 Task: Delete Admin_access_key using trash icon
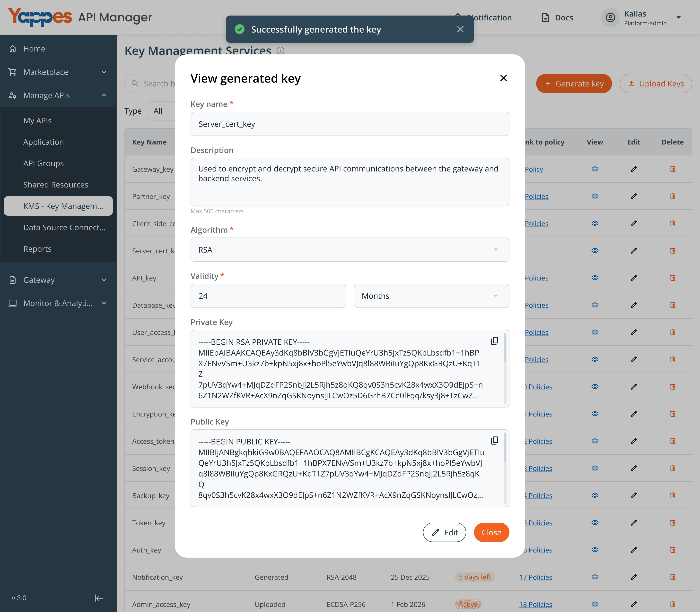point(673,604)
